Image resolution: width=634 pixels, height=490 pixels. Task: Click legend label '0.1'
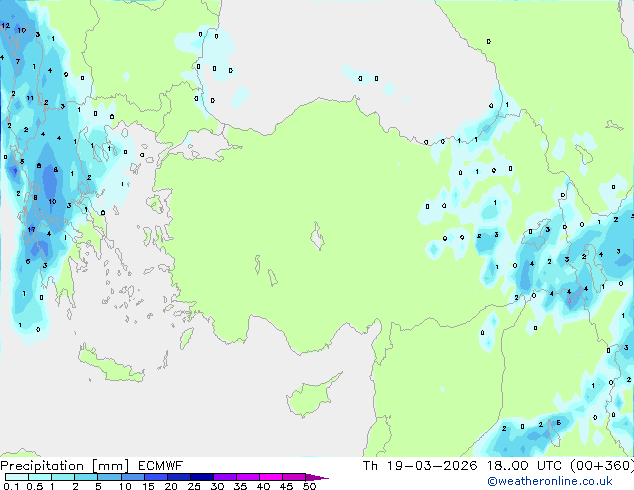click(x=11, y=486)
